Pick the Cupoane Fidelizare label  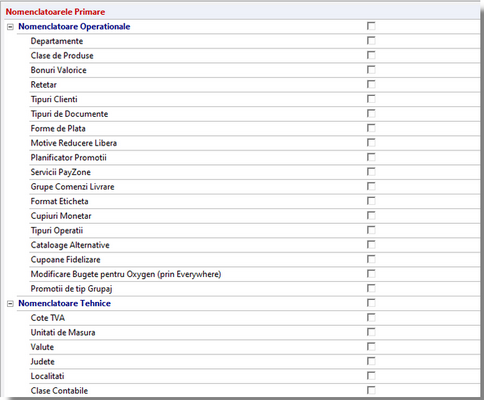[65, 260]
